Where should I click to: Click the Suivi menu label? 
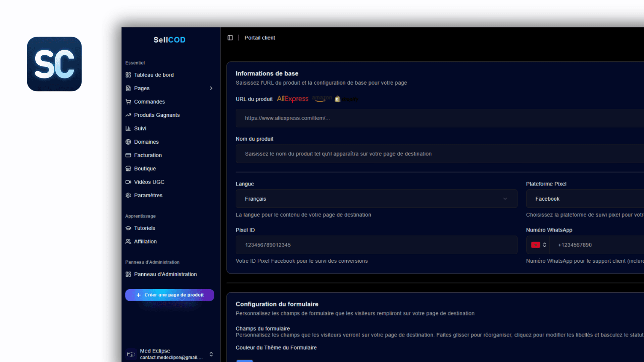click(140, 128)
